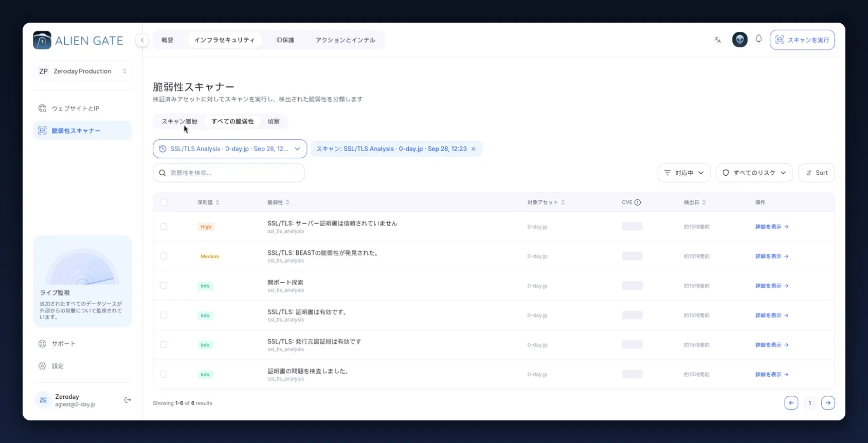The width and height of the screenshot is (868, 443).
Task: Remove the SSL/TLS Analysis scan filter chip
Action: pos(473,149)
